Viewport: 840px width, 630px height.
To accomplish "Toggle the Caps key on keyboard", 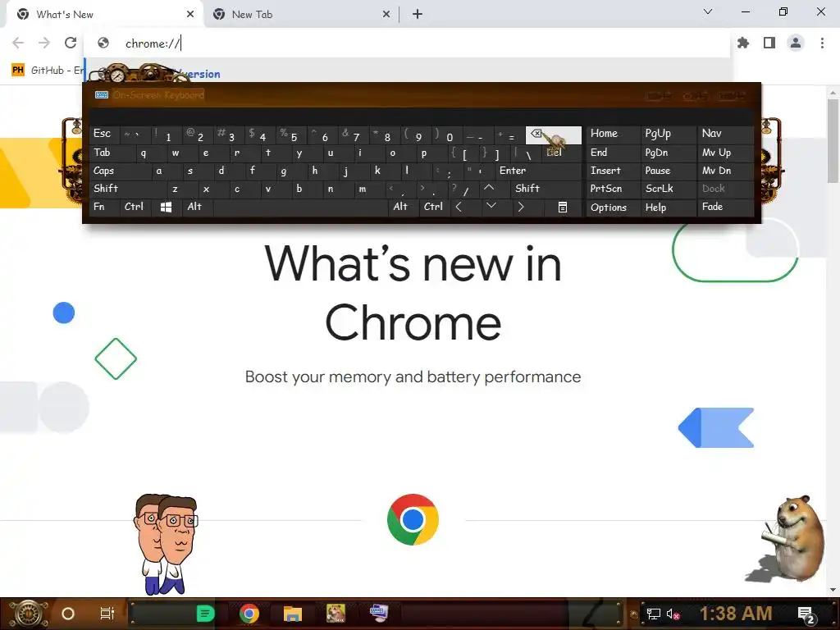I will tap(119, 171).
